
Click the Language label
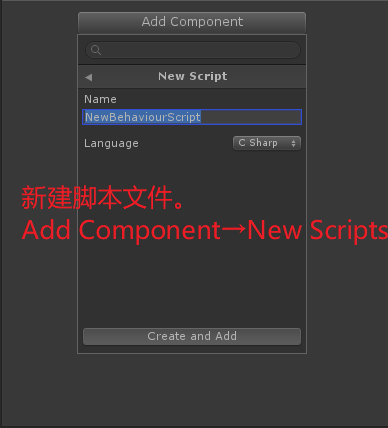[x=111, y=143]
